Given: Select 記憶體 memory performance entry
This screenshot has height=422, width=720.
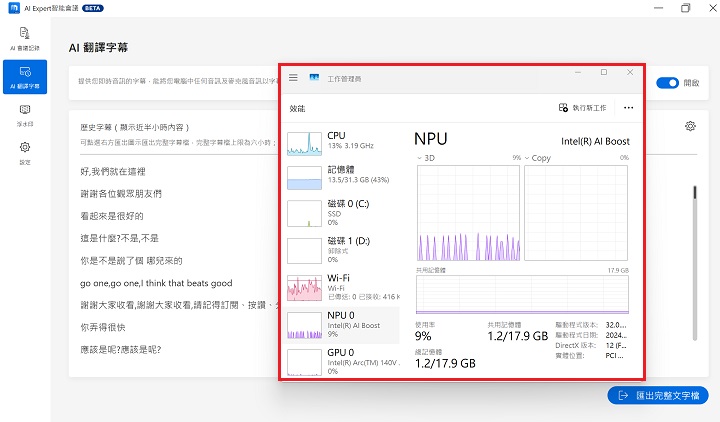Looking at the screenshot, I should click(x=342, y=177).
